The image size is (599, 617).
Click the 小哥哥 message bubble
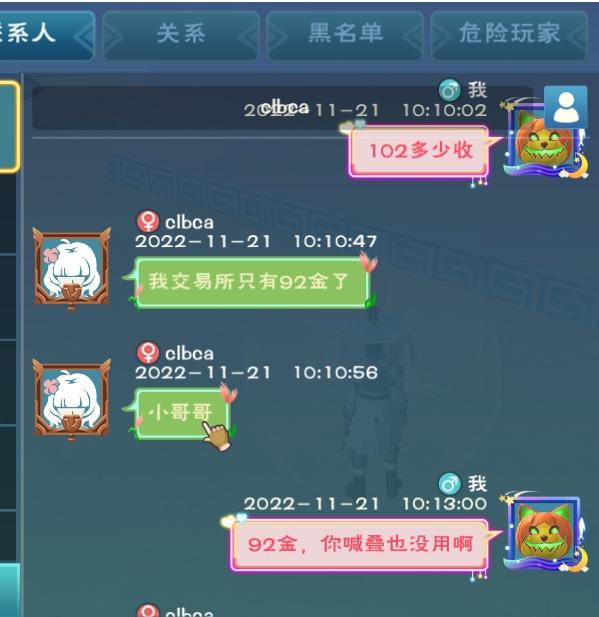pos(182,413)
